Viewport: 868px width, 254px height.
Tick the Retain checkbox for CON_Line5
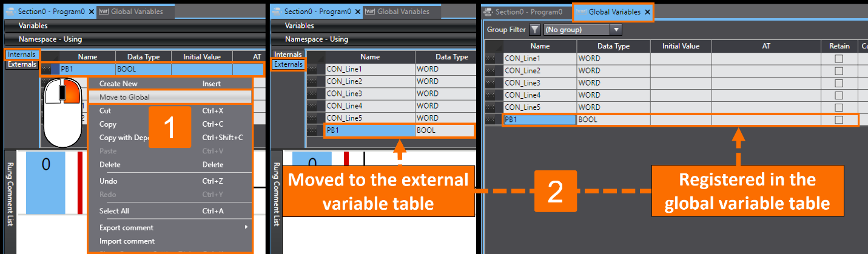point(839,107)
